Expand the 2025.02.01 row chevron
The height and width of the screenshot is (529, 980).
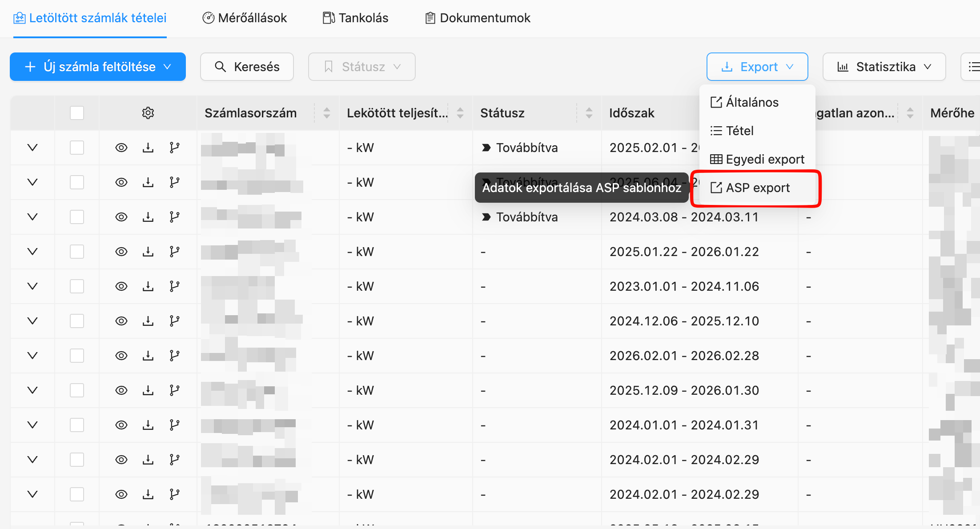32,148
